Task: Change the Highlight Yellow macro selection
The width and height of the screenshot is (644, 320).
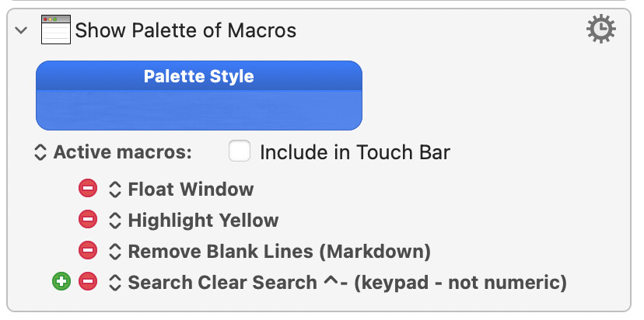Action: (115, 221)
